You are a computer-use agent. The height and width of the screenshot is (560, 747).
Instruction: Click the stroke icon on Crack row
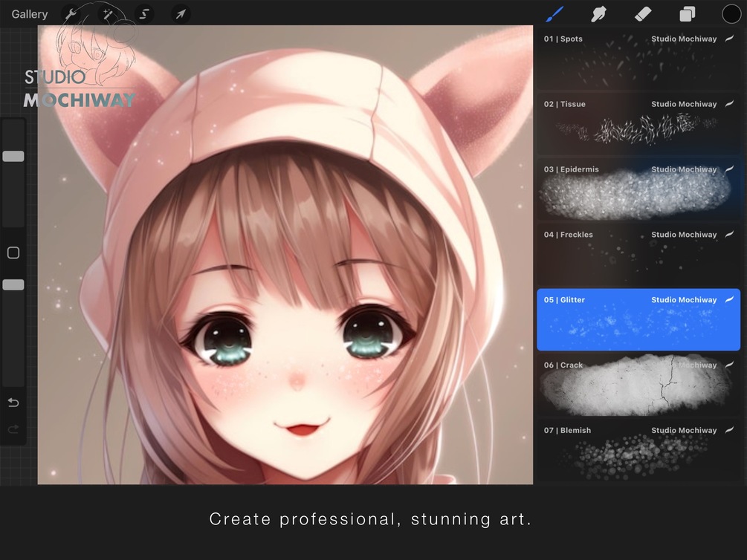729,365
